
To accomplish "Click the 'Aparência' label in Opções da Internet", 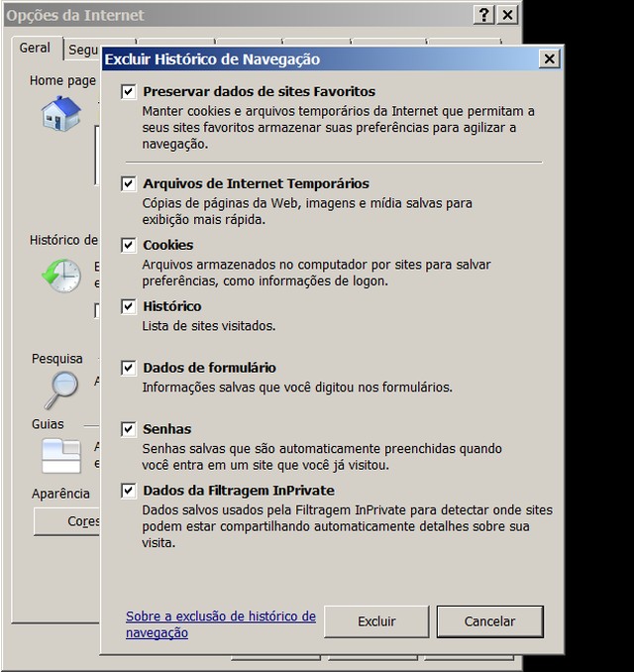I will 60,494.
